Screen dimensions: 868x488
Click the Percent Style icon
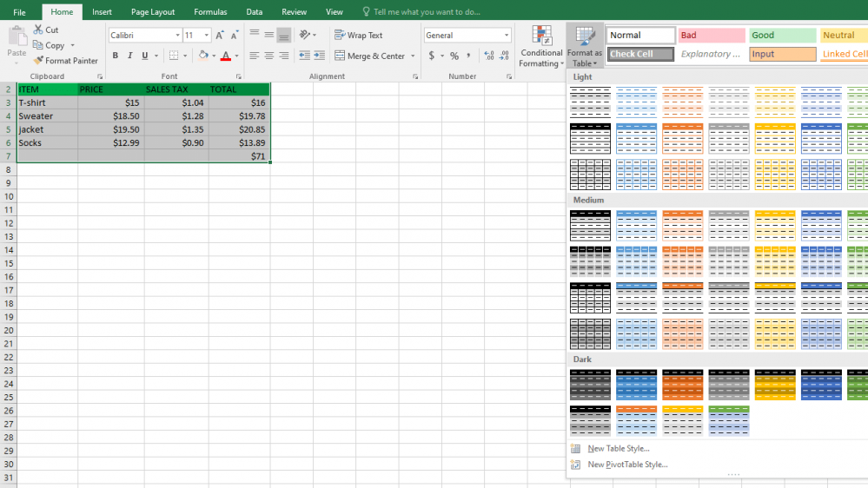point(454,56)
